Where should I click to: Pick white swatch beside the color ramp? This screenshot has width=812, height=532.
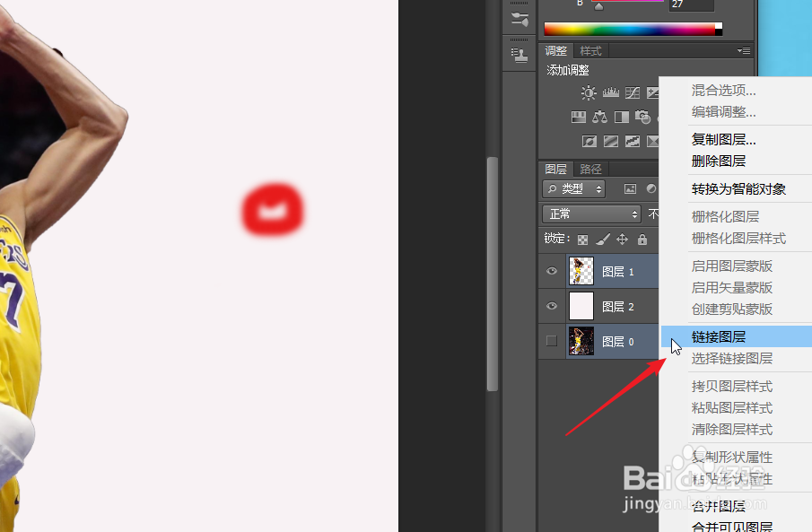719,26
